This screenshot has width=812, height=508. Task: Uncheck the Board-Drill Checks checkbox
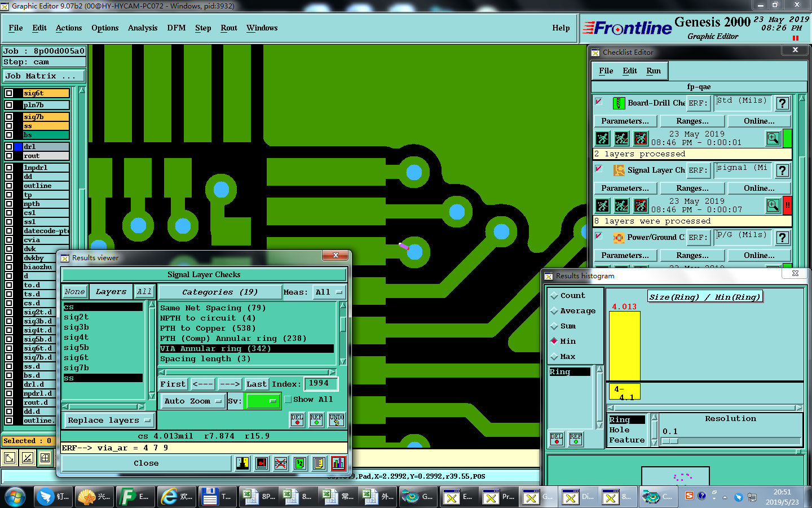[x=599, y=102]
